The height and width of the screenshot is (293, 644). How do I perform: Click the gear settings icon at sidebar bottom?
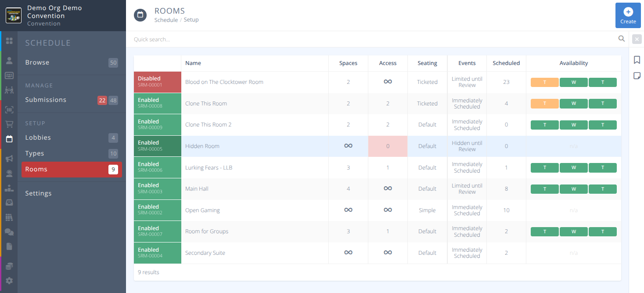tap(9, 280)
